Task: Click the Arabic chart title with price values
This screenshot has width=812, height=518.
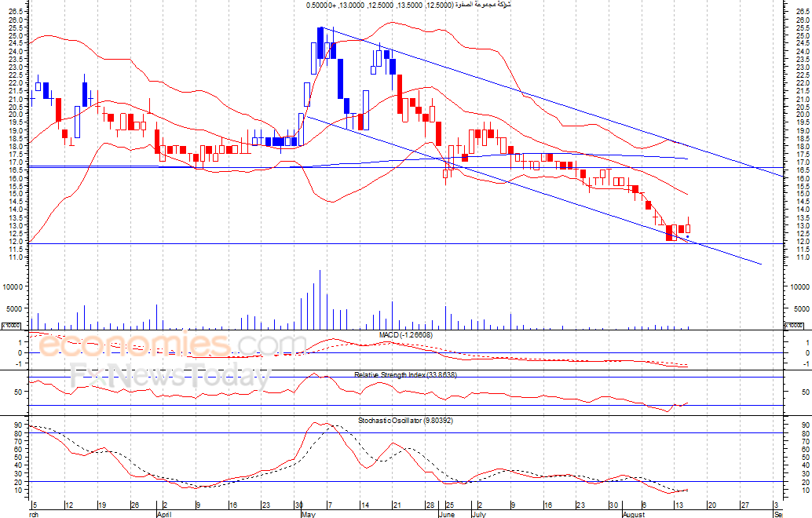Action: 408,5
